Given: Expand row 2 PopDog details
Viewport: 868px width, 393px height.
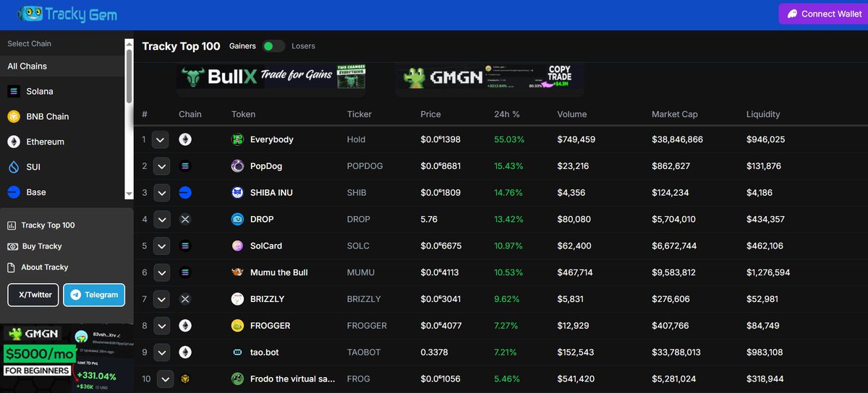Looking at the screenshot, I should click(x=161, y=166).
